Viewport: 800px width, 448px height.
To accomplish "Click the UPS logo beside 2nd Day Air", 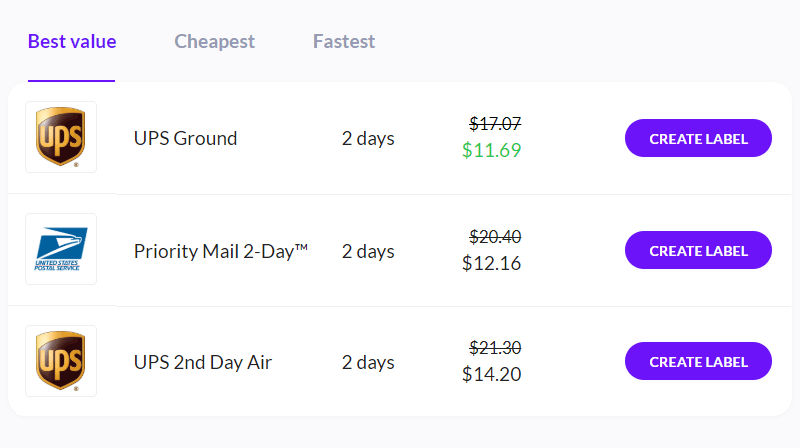I will [61, 361].
